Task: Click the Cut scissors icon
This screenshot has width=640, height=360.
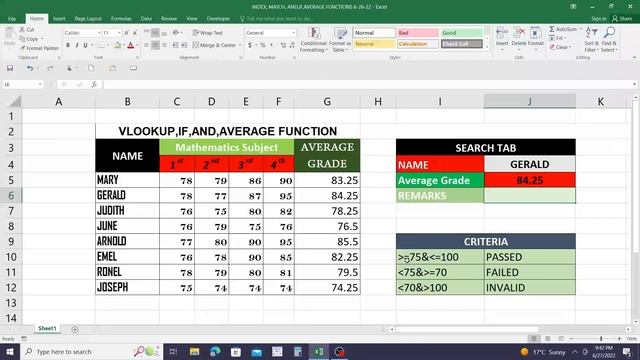Action: 22,30
